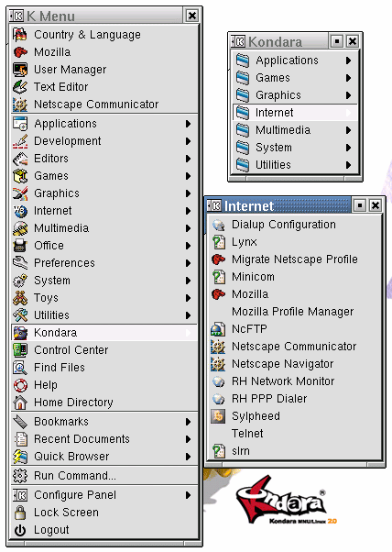This screenshot has width=392, height=552.
Task: Click the Control Center icon
Action: [x=20, y=350]
